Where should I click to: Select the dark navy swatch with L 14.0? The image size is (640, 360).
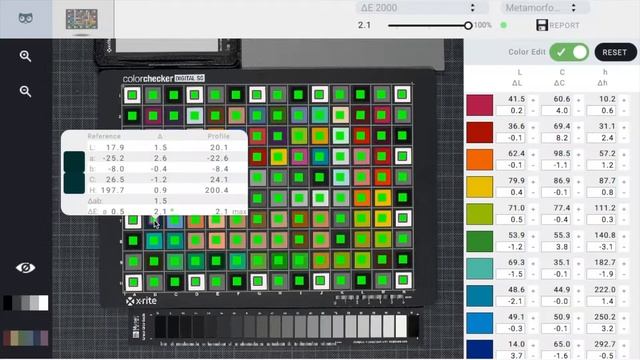click(x=480, y=350)
